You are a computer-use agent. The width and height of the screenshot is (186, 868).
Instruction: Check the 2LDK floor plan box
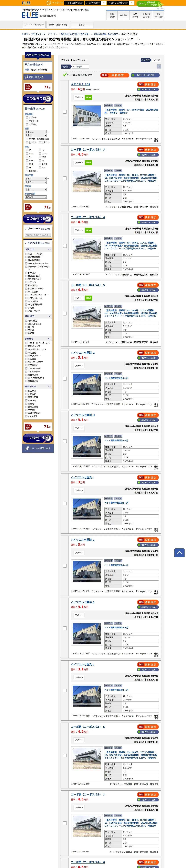27,160
